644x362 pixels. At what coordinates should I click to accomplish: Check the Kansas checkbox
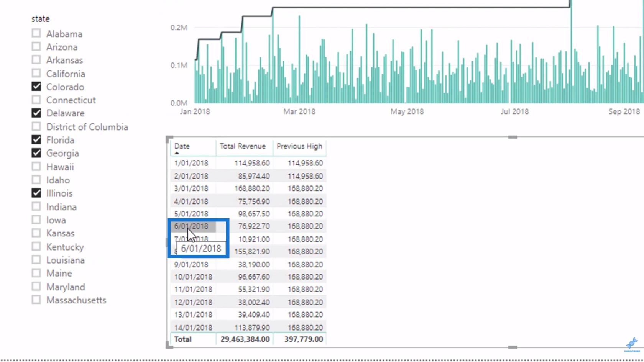point(36,233)
